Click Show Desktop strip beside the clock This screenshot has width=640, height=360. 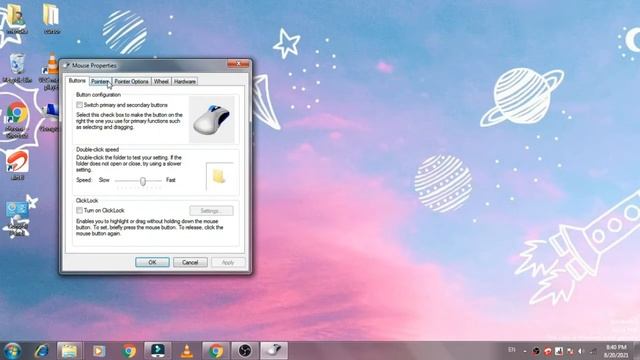pyautogui.click(x=636, y=351)
